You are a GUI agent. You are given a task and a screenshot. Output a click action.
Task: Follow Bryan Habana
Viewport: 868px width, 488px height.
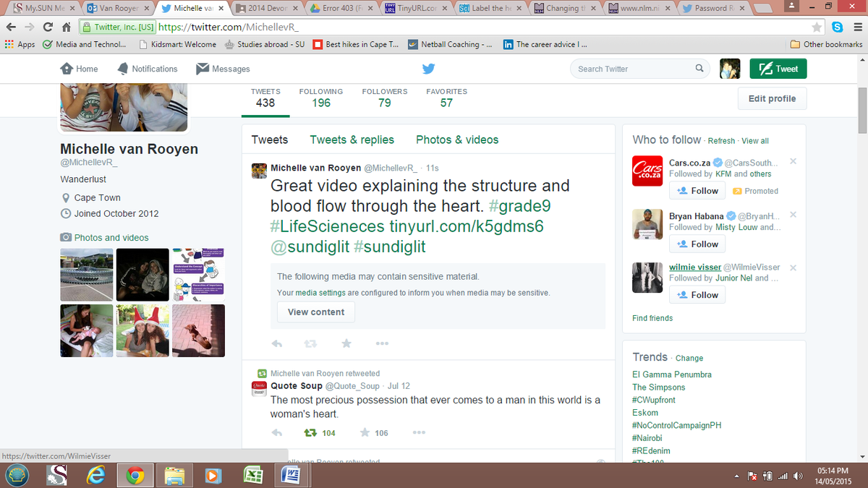pyautogui.click(x=697, y=244)
